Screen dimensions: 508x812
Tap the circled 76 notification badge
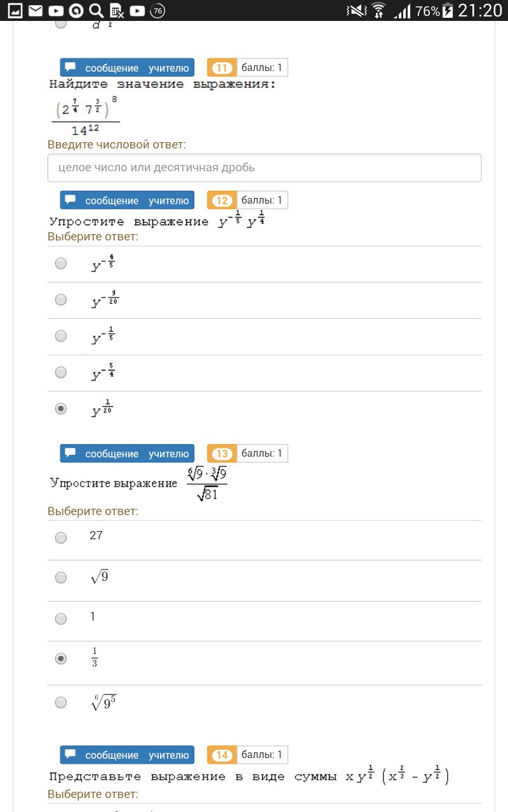click(158, 10)
